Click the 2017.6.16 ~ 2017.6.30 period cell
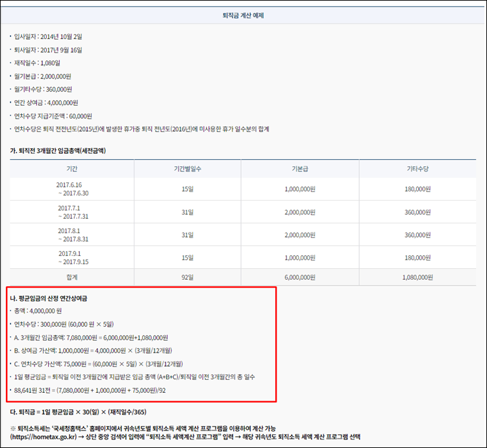Image resolution: width=487 pixels, height=448 pixels. (x=72, y=189)
